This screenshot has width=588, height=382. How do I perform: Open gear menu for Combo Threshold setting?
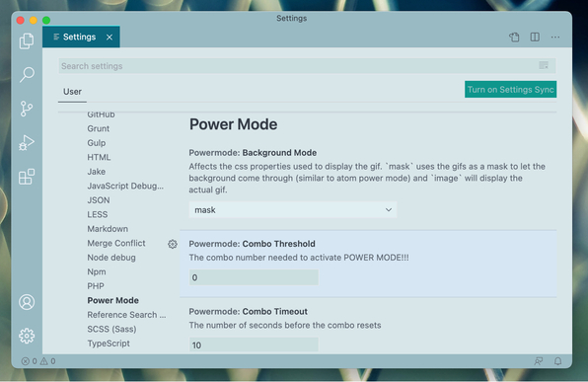pyautogui.click(x=172, y=244)
